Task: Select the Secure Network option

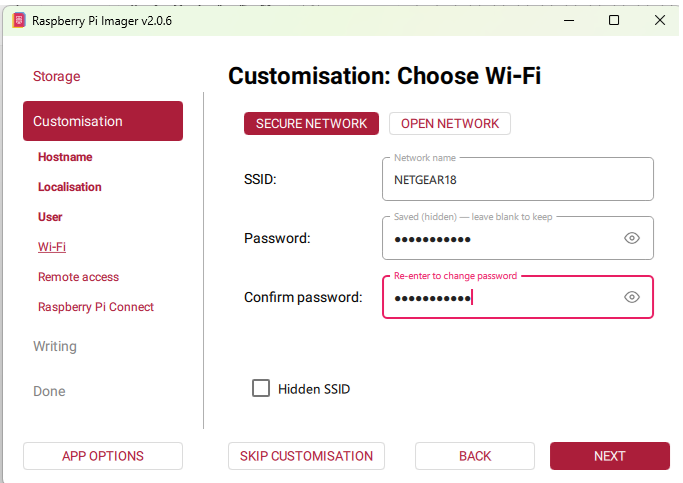Action: click(x=311, y=123)
